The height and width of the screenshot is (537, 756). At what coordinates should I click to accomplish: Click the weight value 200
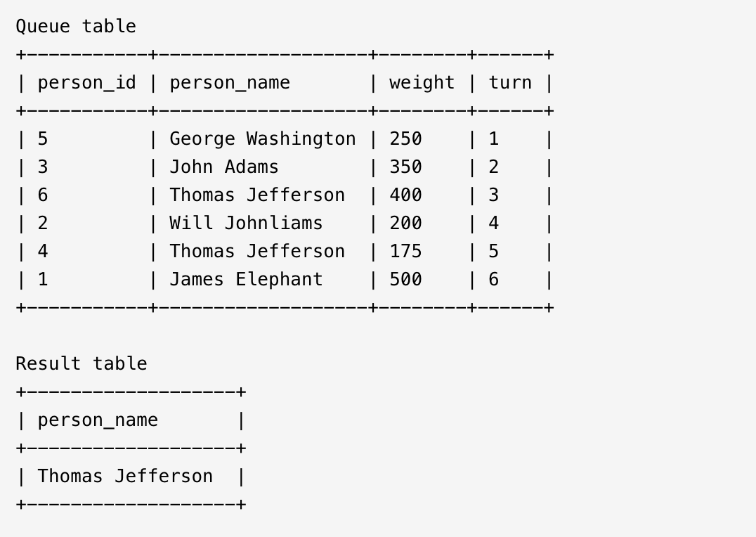point(405,224)
